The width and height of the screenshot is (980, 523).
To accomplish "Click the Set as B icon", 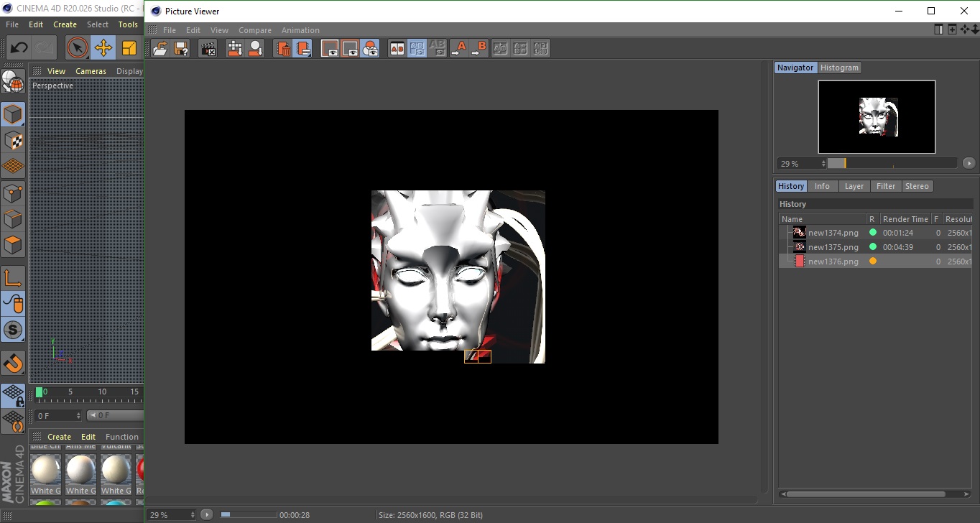I will point(479,48).
